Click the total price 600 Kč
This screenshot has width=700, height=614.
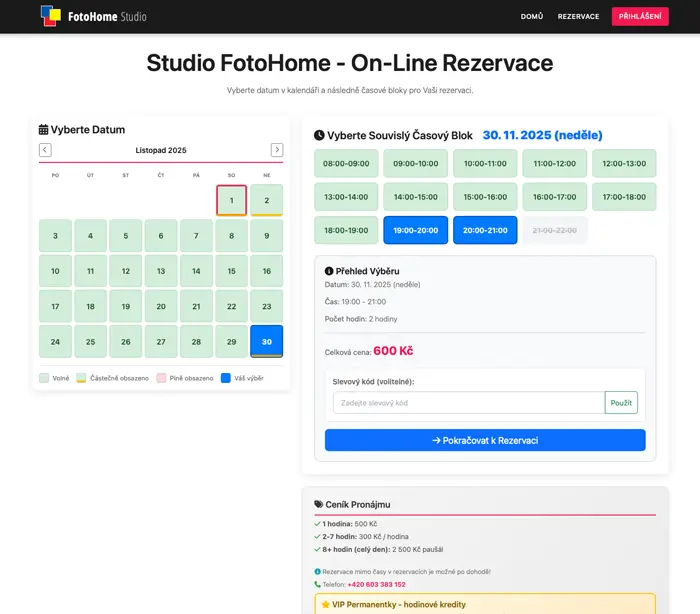pyautogui.click(x=393, y=351)
